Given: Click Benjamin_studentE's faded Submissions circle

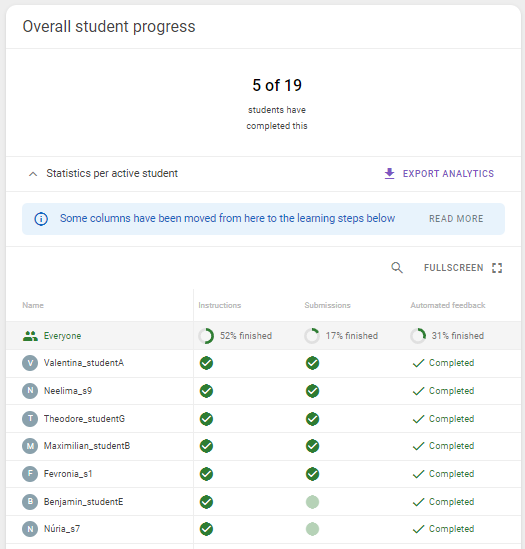Looking at the screenshot, I should (312, 502).
